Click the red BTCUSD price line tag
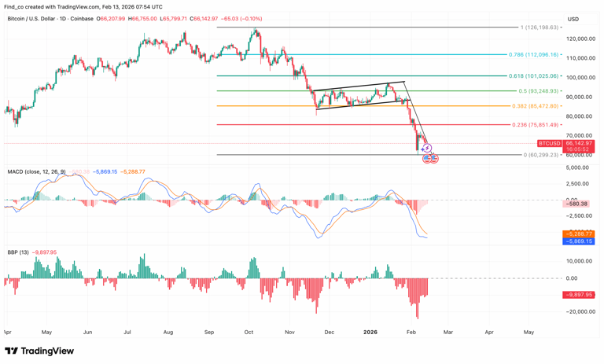Image resolution: width=604 pixels, height=364 pixels. click(549, 143)
